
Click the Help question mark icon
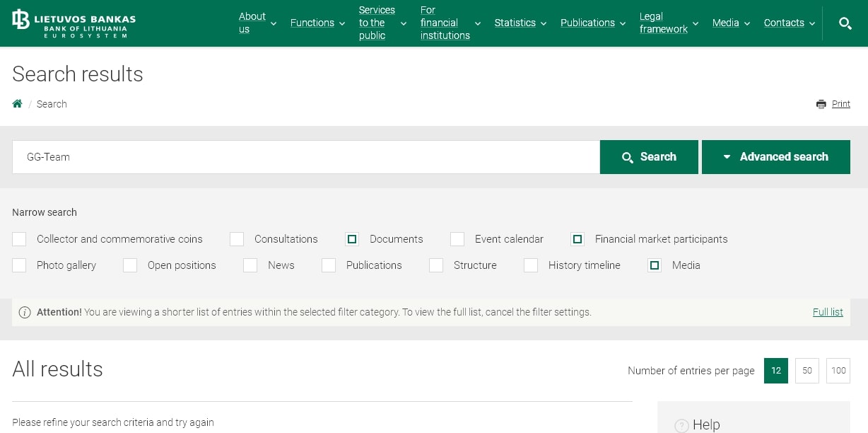tap(681, 425)
